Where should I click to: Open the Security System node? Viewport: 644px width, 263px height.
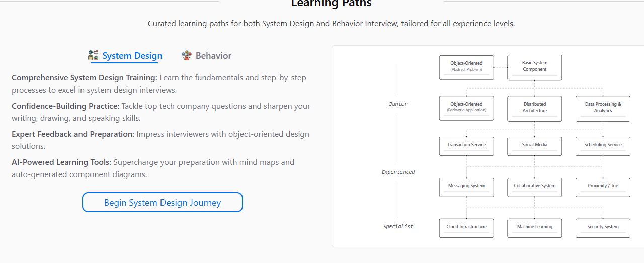(603, 228)
